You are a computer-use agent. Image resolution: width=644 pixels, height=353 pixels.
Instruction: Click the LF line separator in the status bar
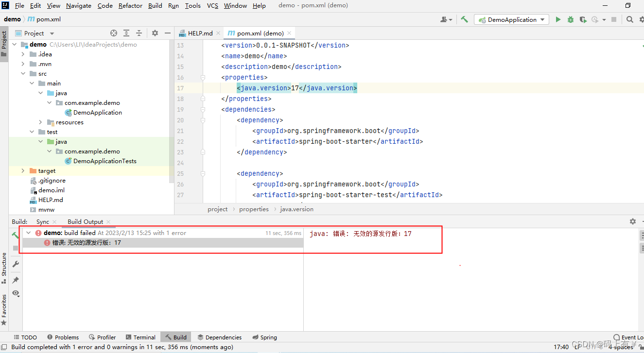tap(577, 347)
